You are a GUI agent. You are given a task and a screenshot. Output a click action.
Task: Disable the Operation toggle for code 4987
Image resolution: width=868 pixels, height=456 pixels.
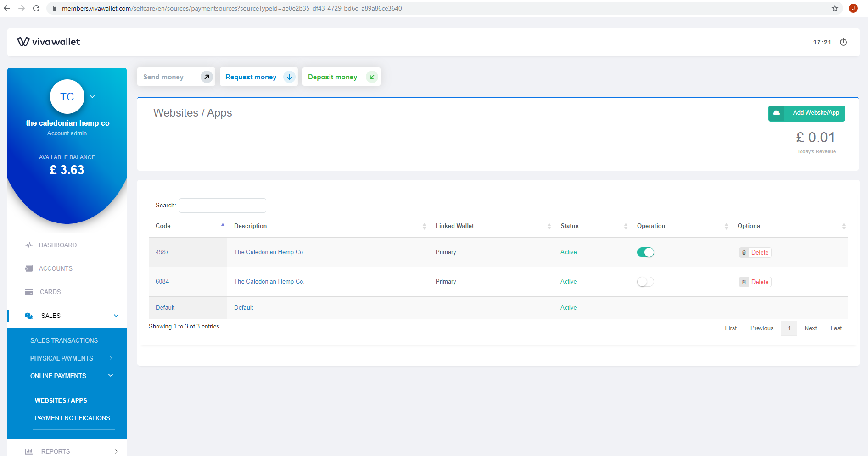coord(645,252)
